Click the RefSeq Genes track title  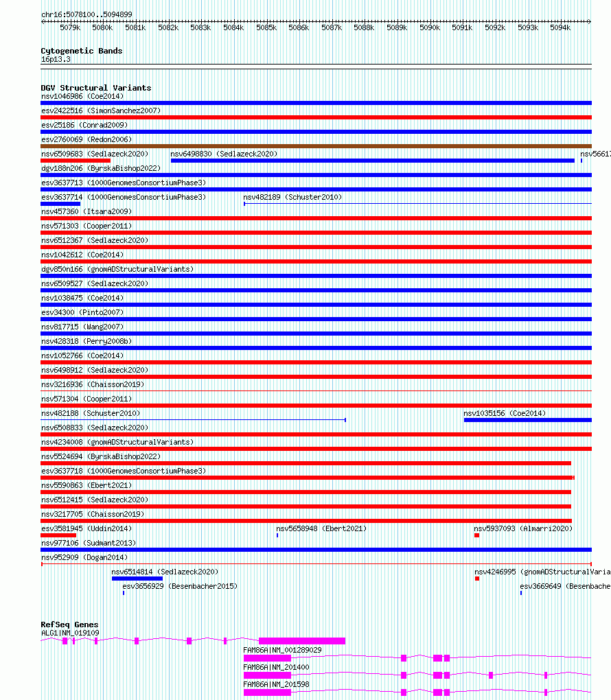coord(69,625)
